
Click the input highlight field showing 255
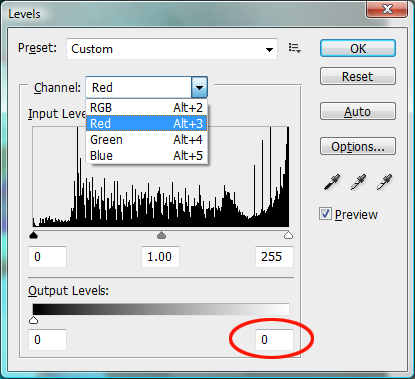pyautogui.click(x=274, y=257)
